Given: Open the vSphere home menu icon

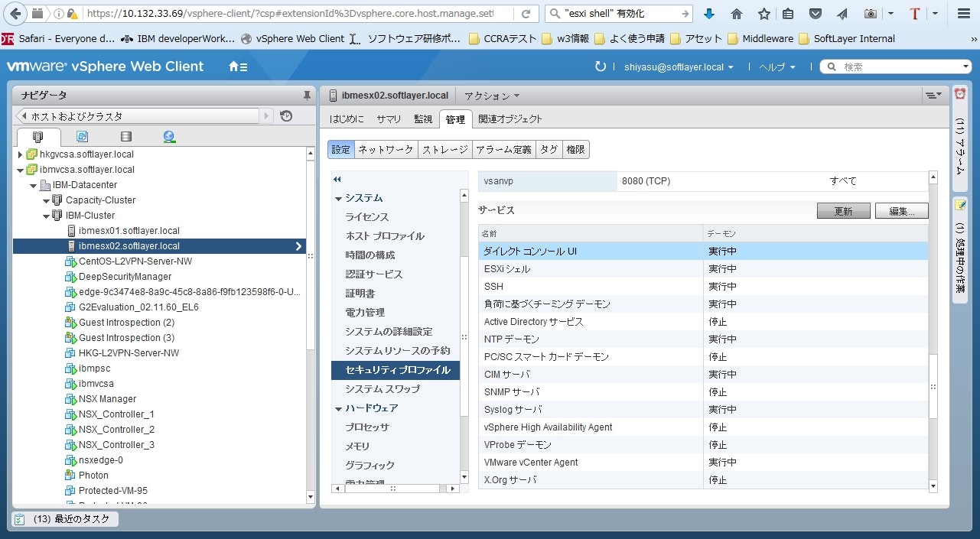Looking at the screenshot, I should pyautogui.click(x=238, y=67).
